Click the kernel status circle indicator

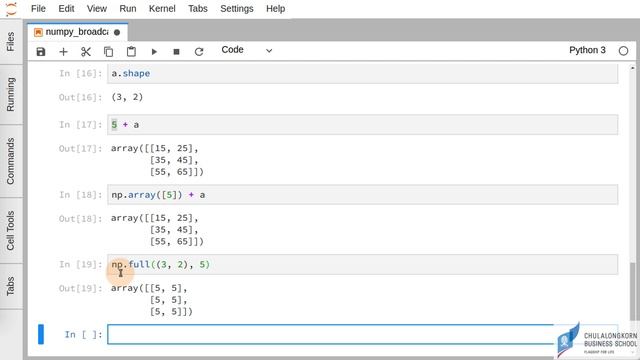pyautogui.click(x=623, y=51)
